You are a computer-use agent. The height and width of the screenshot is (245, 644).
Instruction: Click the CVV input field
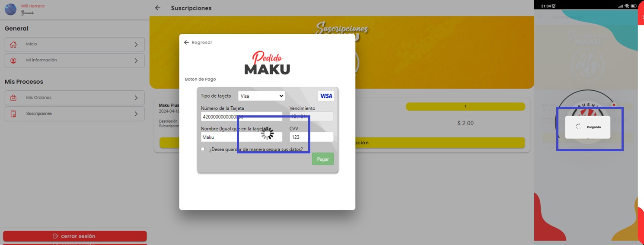[311, 137]
